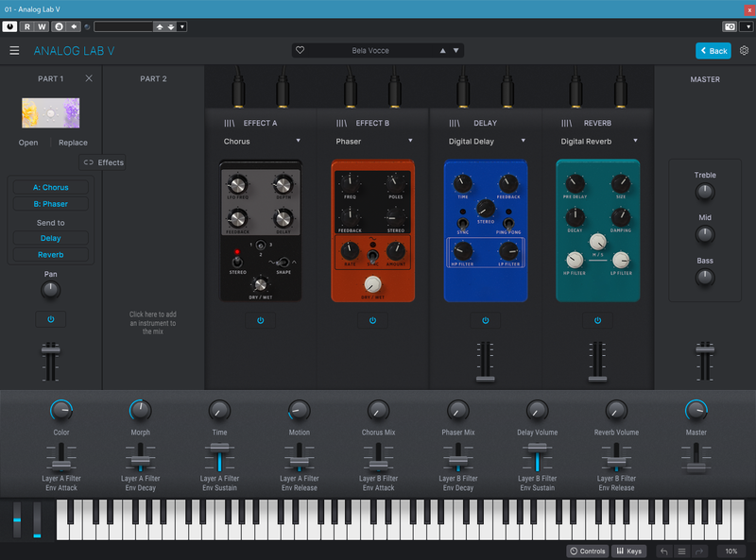Click the Back button
The image size is (756, 560).
pos(713,51)
